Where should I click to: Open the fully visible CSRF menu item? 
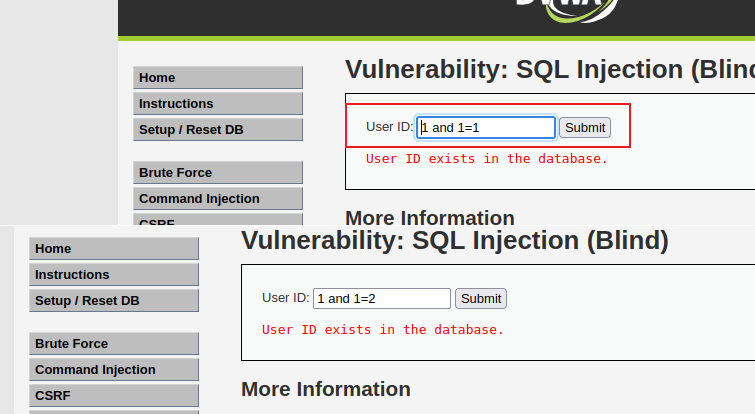(x=114, y=396)
